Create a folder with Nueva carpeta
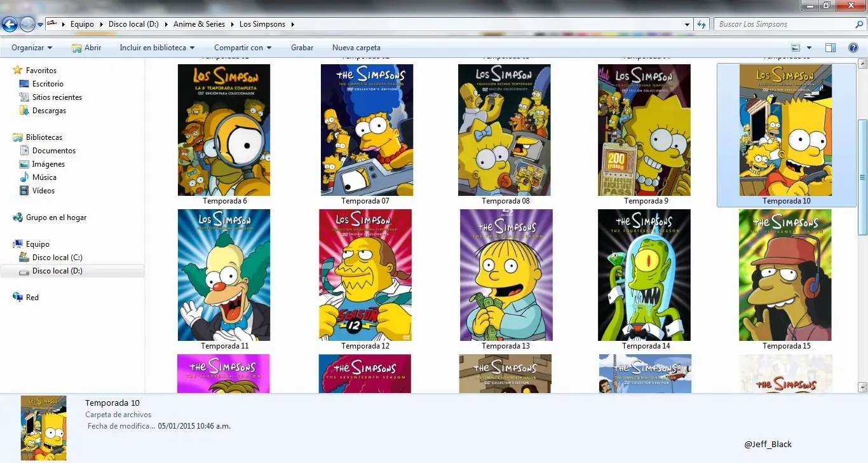Screen dimensions: 868x463 click(356, 48)
